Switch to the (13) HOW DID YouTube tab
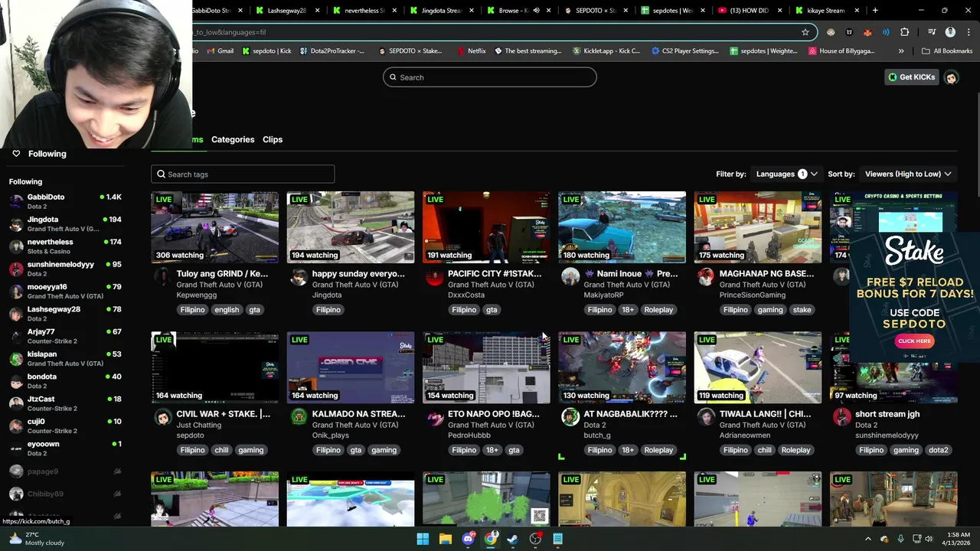Screen dimensions: 980x551 [x=749, y=11]
